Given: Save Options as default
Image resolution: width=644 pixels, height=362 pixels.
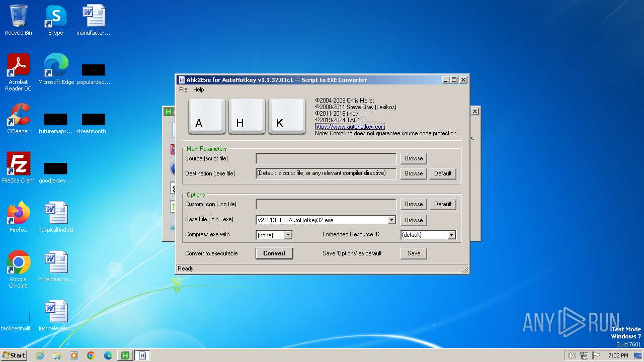Looking at the screenshot, I should tap(414, 253).
